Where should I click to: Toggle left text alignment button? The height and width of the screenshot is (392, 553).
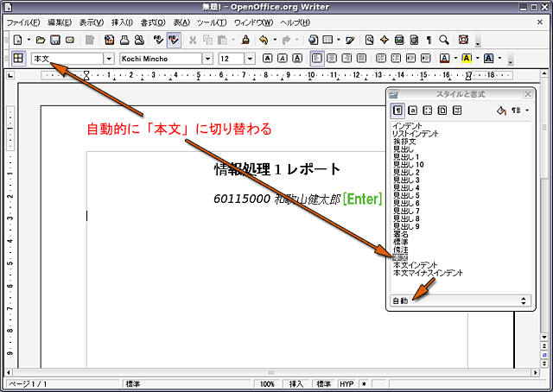pyautogui.click(x=317, y=59)
